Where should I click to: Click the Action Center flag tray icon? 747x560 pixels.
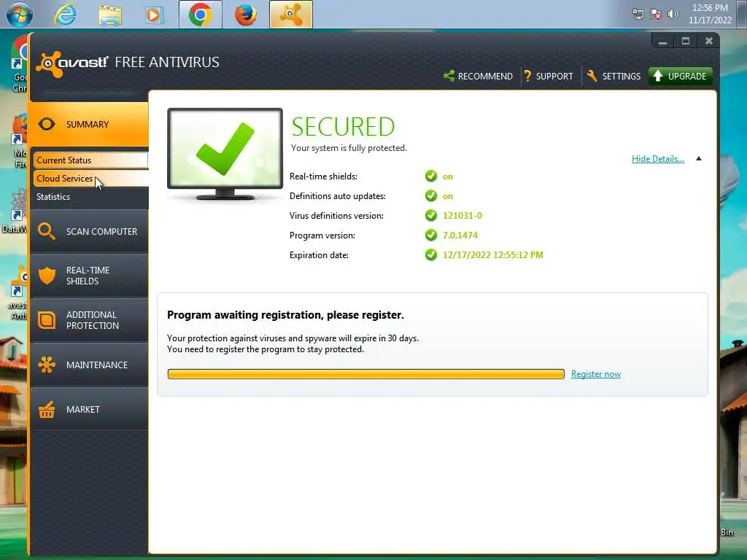pos(656,14)
